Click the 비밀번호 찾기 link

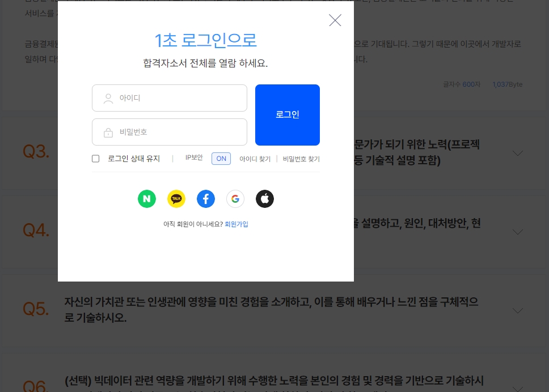301,159
